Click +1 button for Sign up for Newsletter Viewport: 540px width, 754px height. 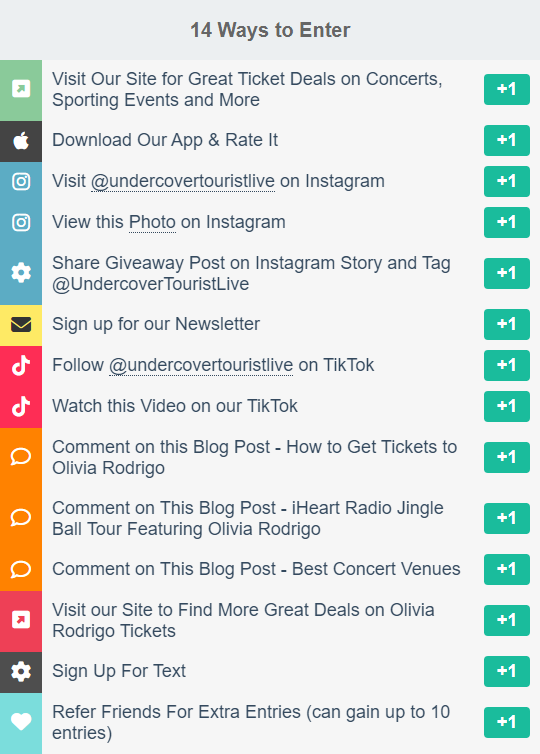[x=507, y=325]
